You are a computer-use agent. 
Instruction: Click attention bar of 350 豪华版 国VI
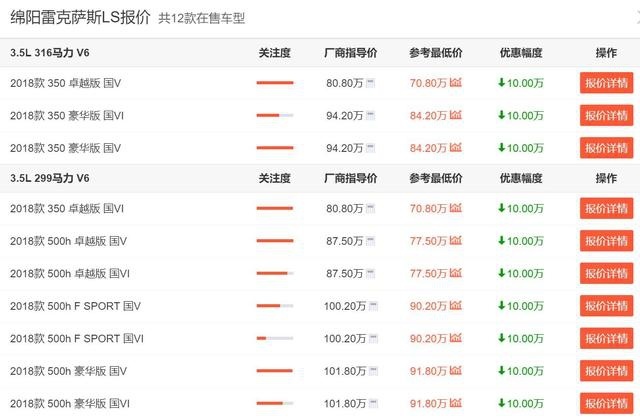(x=275, y=115)
